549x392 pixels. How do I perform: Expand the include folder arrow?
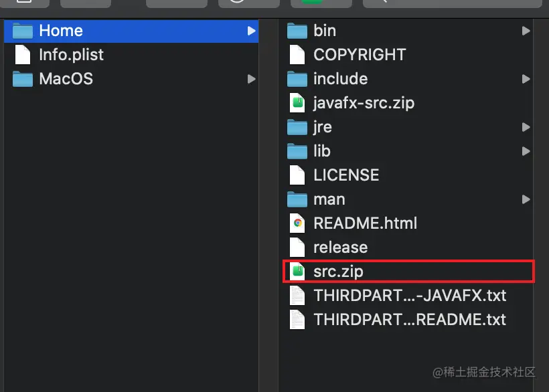point(526,79)
